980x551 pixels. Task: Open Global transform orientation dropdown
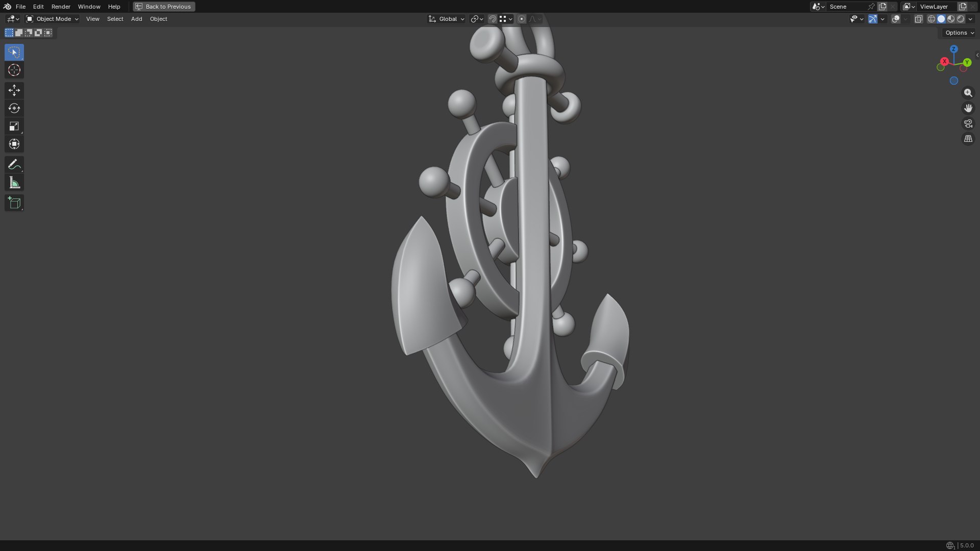[446, 19]
